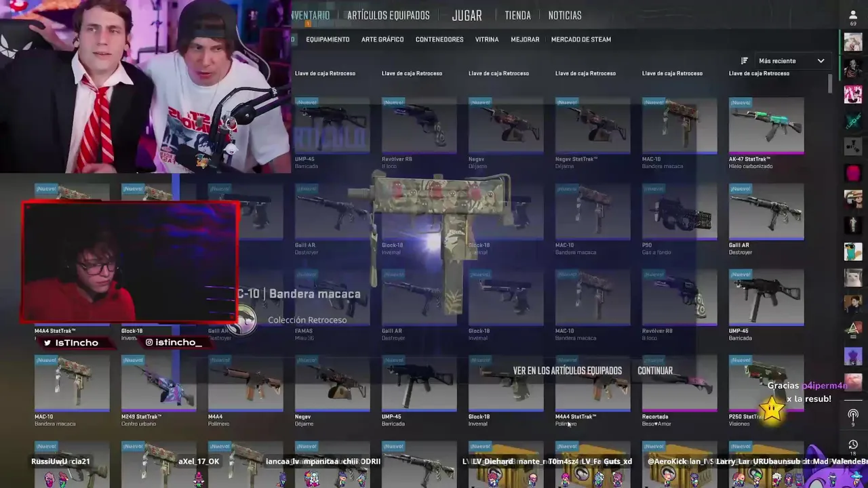Viewport: 868px width, 488px height.
Task: Open the Noticias menu
Action: tap(565, 15)
